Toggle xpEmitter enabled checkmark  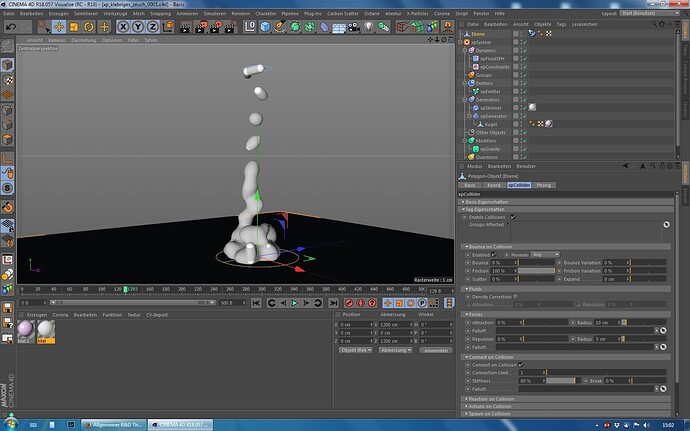[525, 92]
